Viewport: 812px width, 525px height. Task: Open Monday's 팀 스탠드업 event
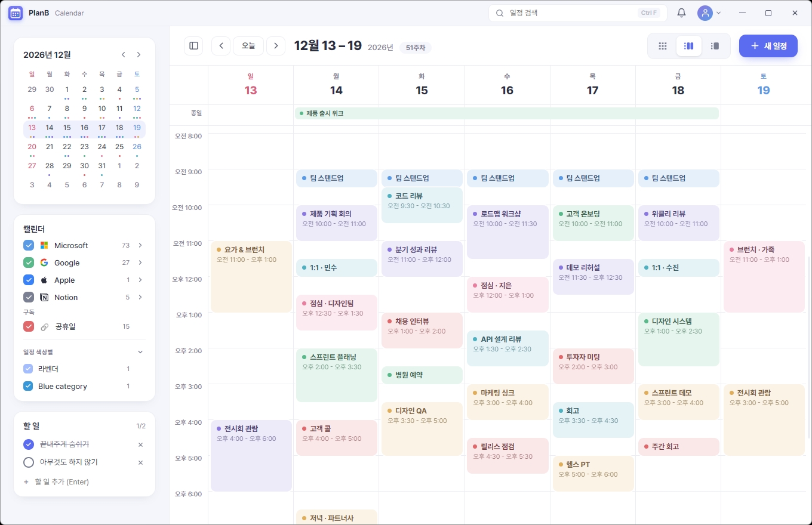[336, 178]
